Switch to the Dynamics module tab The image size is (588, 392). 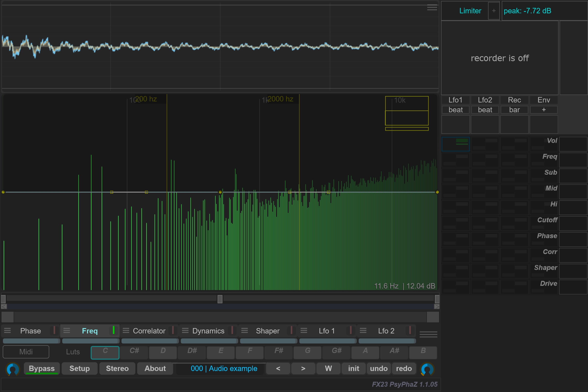(x=208, y=331)
